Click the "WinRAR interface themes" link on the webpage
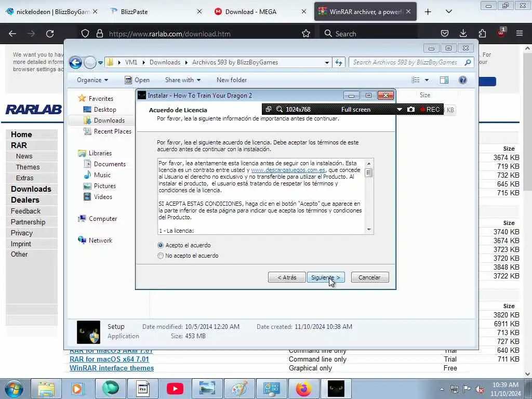532x399 pixels. click(x=112, y=368)
